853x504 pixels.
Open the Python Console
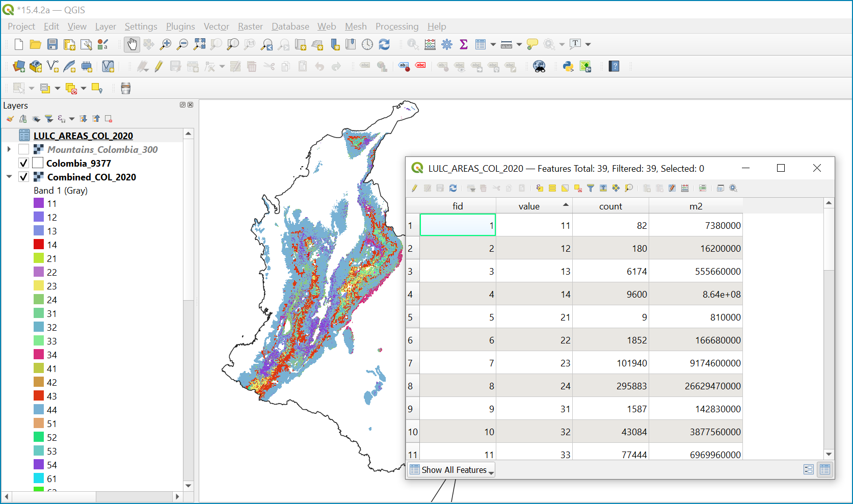568,66
